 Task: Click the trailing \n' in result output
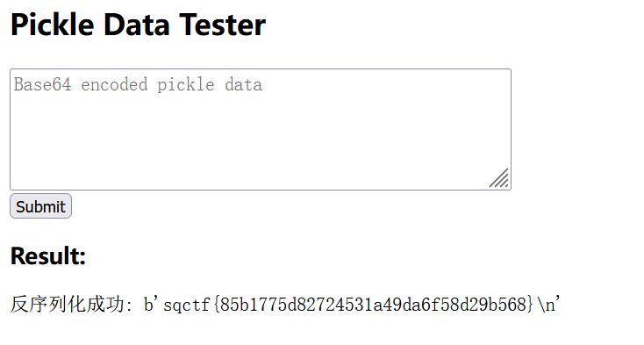point(547,305)
